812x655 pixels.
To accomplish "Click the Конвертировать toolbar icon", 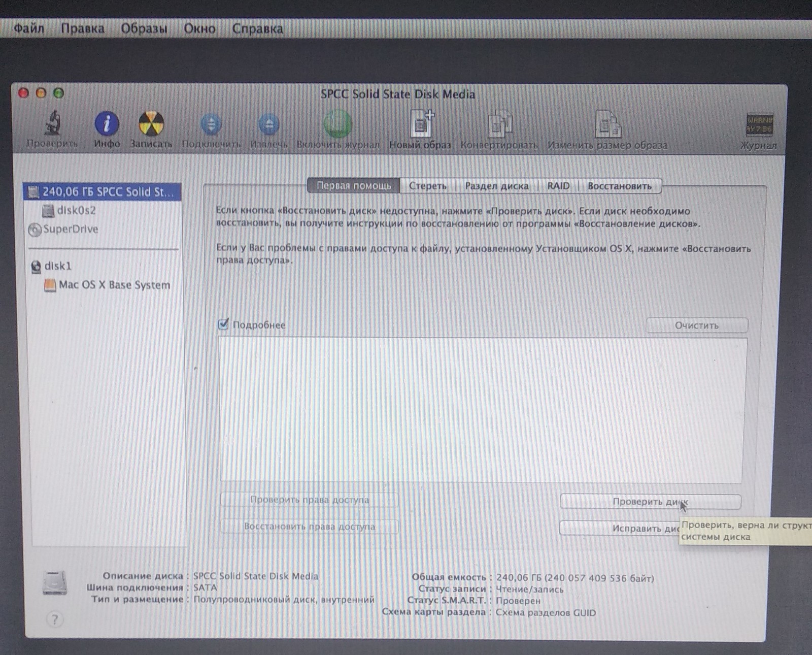I will 499,123.
